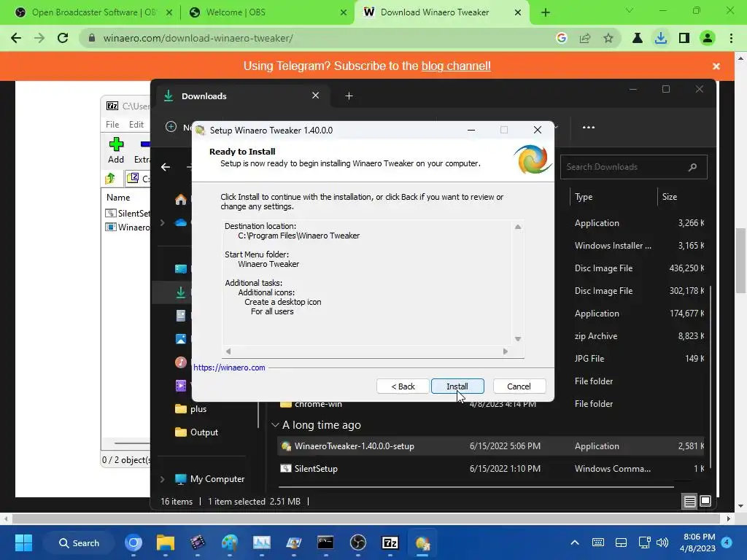Open the Chrome downloads icon
The image size is (747, 560).
point(661,38)
